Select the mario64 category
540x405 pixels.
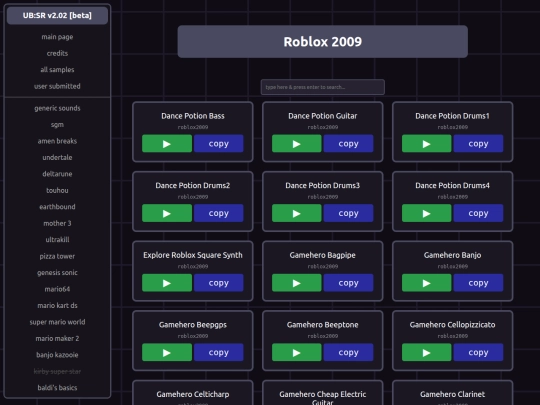[x=57, y=289]
